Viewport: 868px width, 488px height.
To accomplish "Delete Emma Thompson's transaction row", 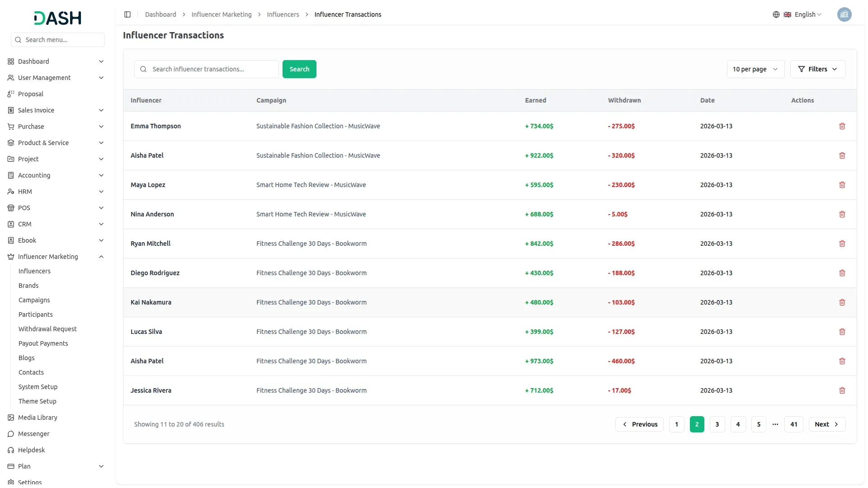I will click(842, 126).
